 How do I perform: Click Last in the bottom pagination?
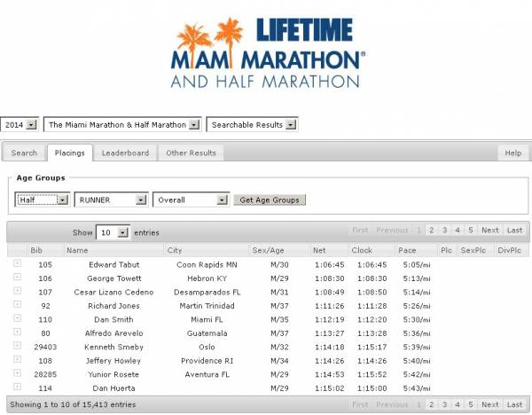(514, 404)
